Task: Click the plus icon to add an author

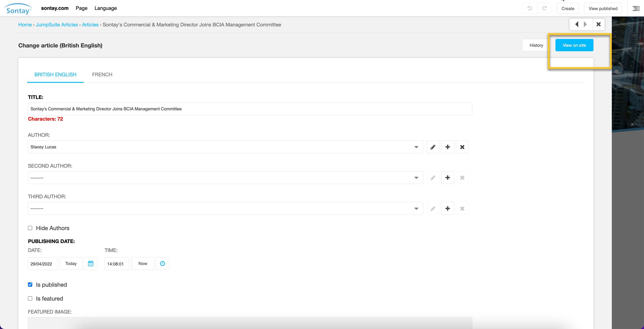Action: point(447,147)
